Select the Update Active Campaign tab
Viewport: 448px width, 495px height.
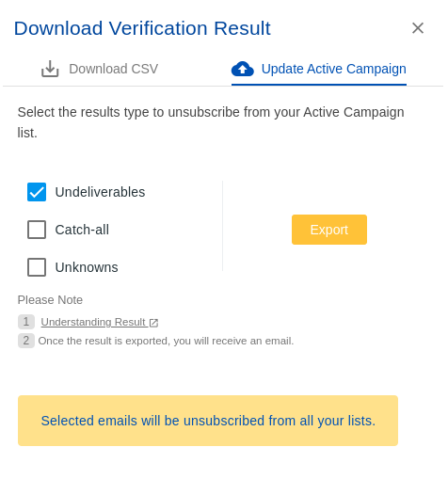click(x=319, y=70)
